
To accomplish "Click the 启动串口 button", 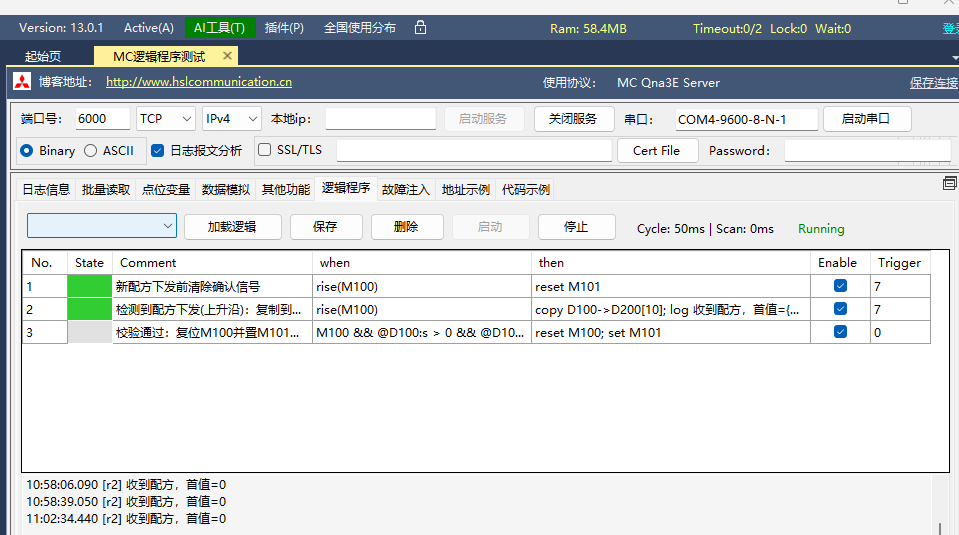I will coord(867,119).
